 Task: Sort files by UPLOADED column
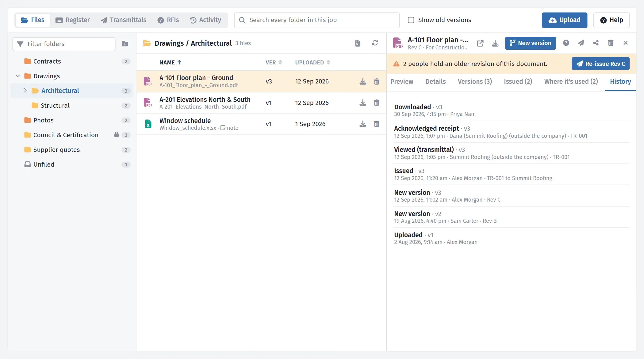(x=312, y=62)
